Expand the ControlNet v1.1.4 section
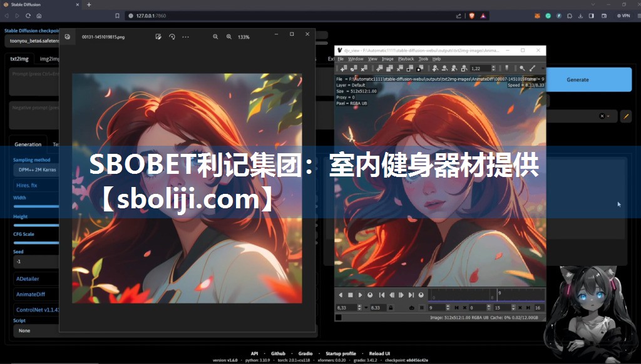Image resolution: width=641 pixels, height=364 pixels. [36, 310]
